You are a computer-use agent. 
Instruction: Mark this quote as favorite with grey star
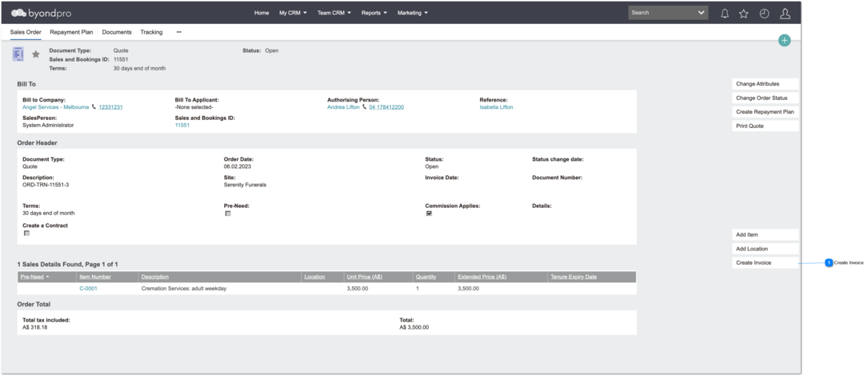coord(35,54)
